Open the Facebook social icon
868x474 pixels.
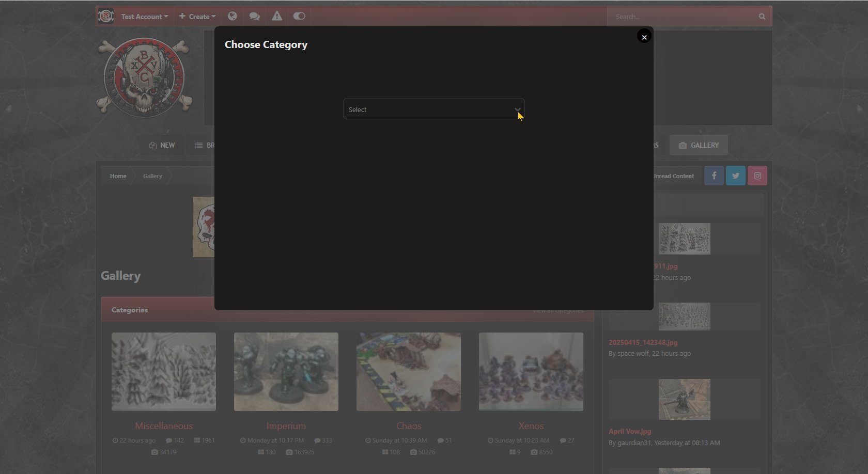714,176
